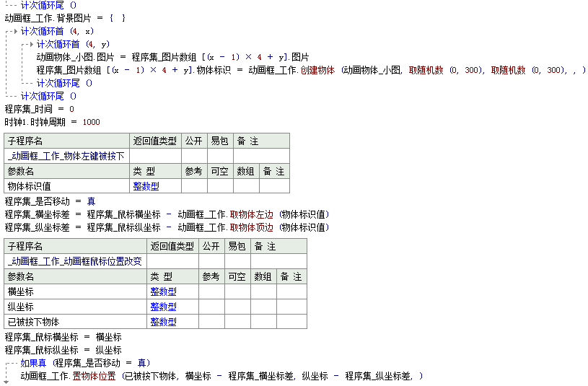Screen dimensions: 588x386
Task: Toggle 易包 cell of 物体左键被按下 subroutine
Action: pos(220,156)
